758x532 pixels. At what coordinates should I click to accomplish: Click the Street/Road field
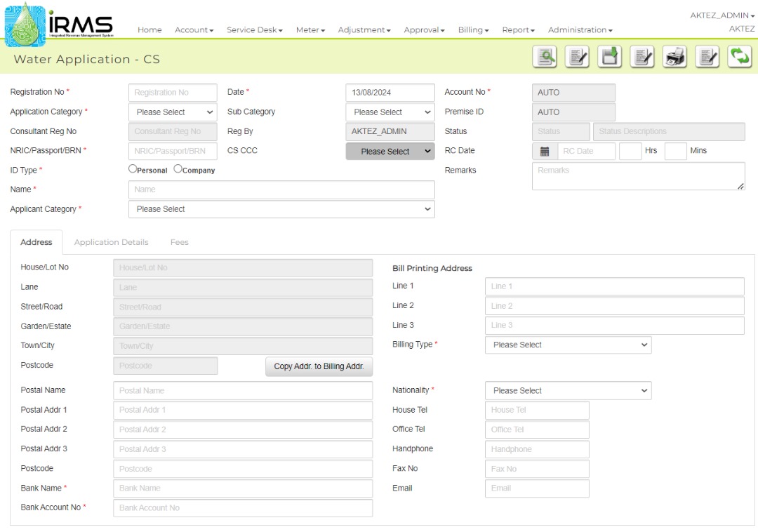pyautogui.click(x=243, y=307)
